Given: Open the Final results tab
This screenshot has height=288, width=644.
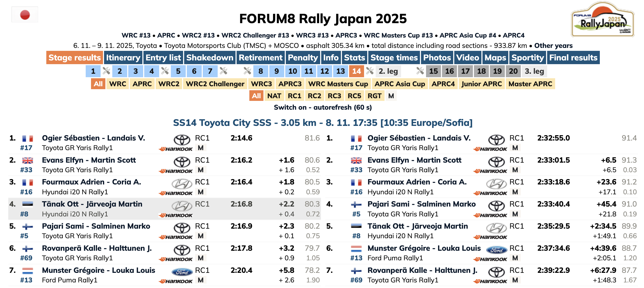Looking at the screenshot, I should point(573,57).
